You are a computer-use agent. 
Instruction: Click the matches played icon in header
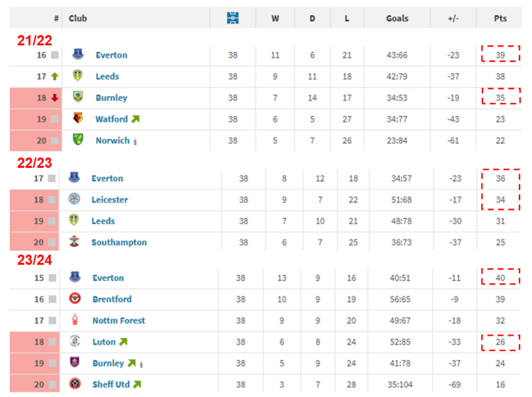click(x=233, y=18)
